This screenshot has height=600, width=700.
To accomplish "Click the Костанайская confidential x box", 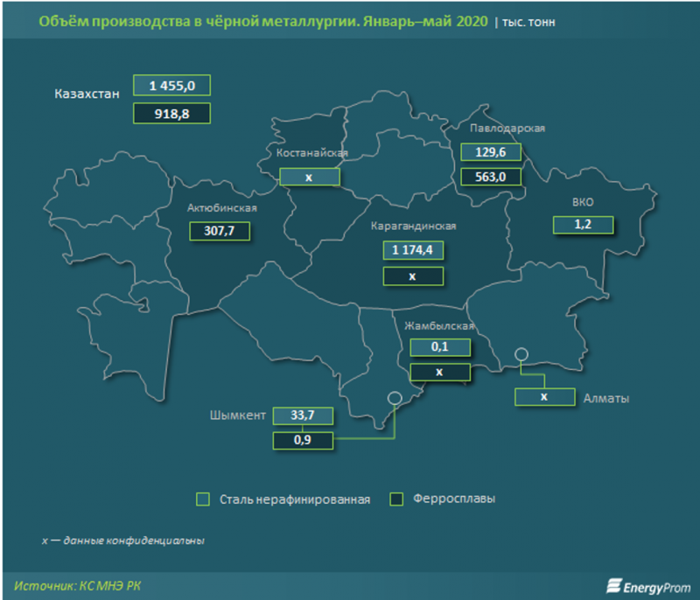I will tap(309, 177).
